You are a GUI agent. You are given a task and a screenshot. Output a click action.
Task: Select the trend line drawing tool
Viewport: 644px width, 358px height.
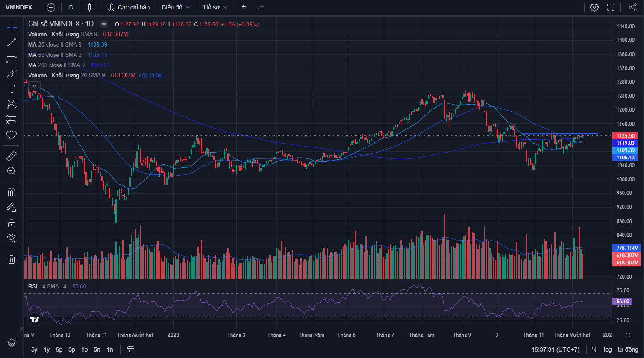pyautogui.click(x=12, y=42)
